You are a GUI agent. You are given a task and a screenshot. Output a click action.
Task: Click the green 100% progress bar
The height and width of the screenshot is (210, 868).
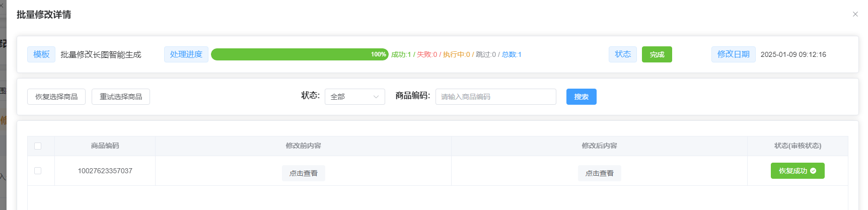point(300,54)
